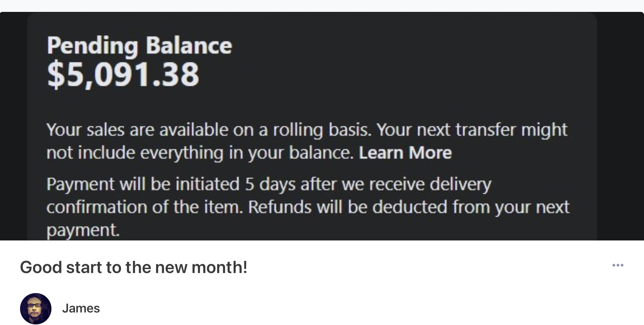Viewport: 644px width, 325px height.
Task: Click the text 'Your next transfer might'
Action: pyautogui.click(x=472, y=130)
